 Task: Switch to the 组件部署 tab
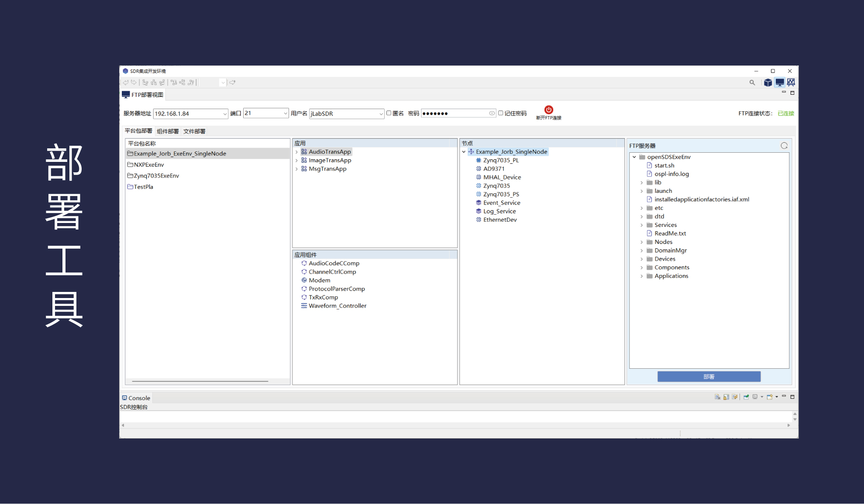click(x=168, y=131)
